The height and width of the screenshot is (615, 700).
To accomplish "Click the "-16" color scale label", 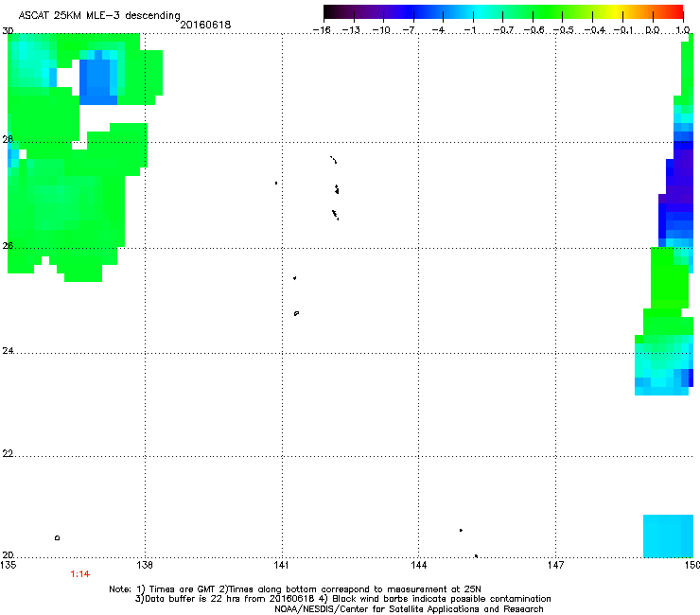I will click(322, 30).
